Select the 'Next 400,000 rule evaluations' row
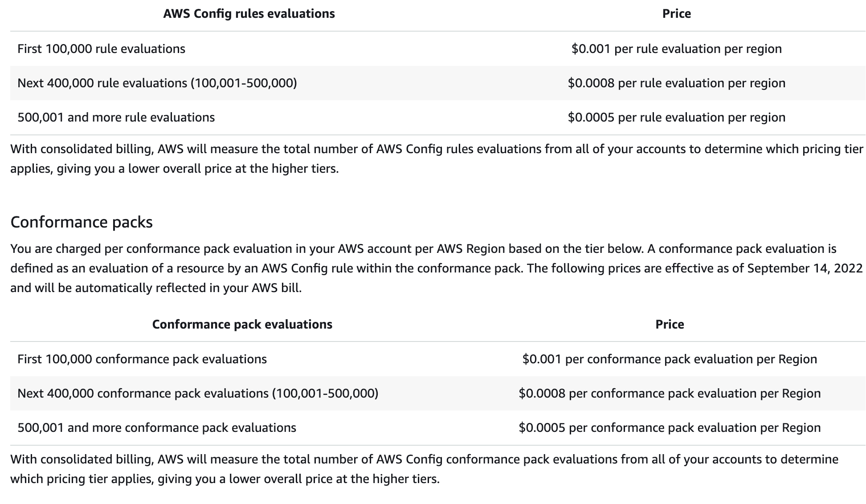Viewport: 866px width, 504px height. pos(157,83)
